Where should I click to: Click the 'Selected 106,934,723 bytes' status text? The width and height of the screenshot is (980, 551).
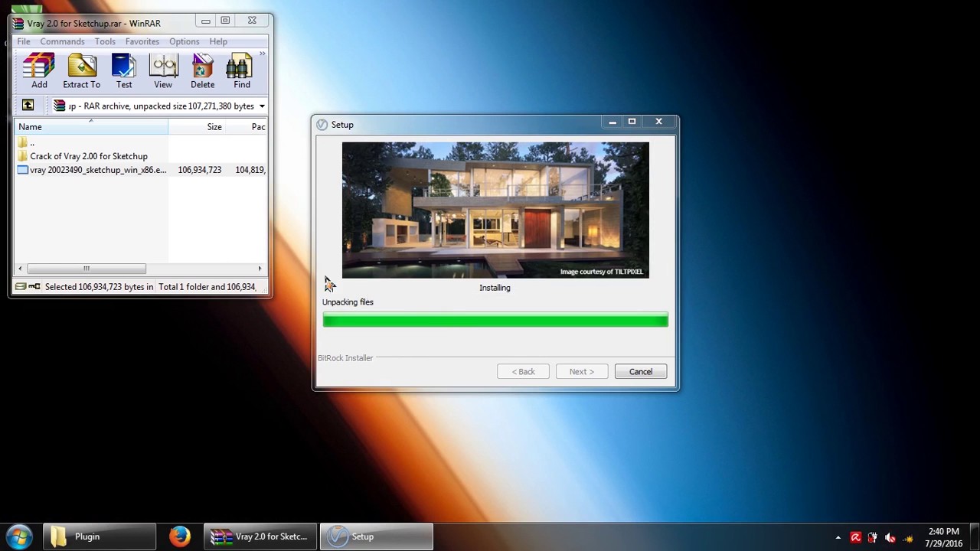pos(99,287)
